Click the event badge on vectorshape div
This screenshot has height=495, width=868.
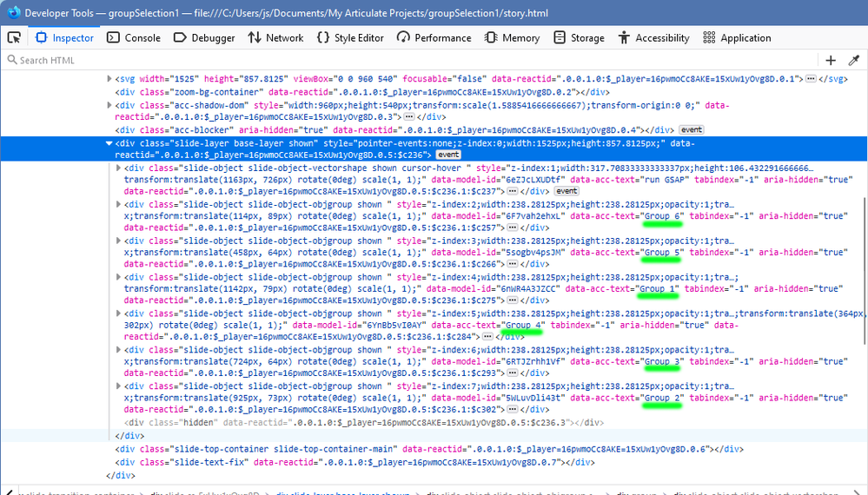(x=567, y=191)
